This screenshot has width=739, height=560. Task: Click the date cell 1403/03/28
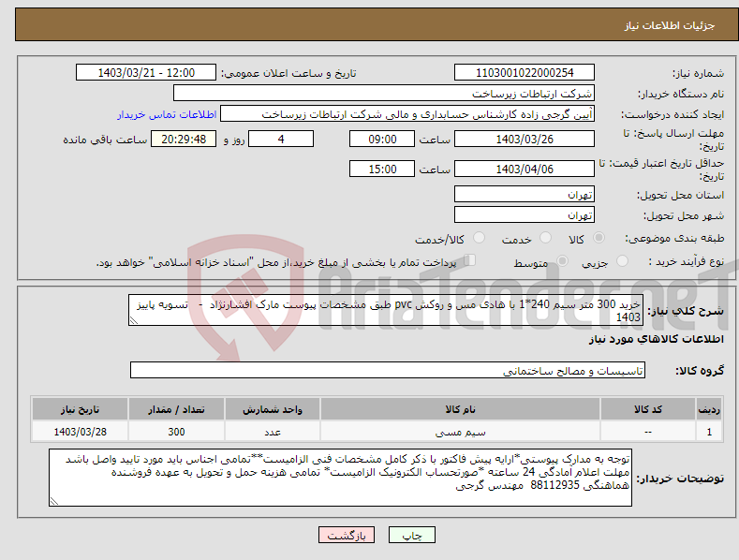[x=81, y=432]
